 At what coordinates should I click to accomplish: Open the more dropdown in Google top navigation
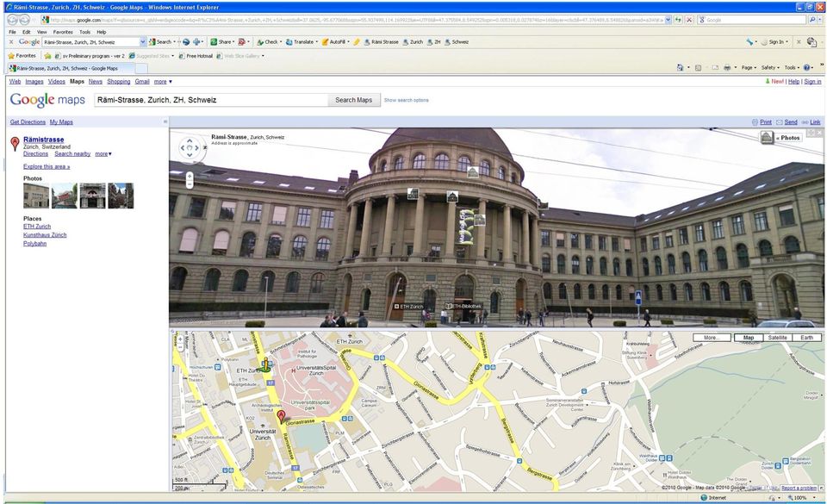(163, 82)
